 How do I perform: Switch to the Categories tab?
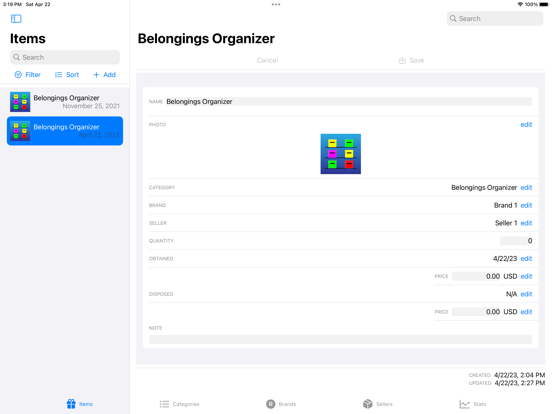(x=179, y=404)
